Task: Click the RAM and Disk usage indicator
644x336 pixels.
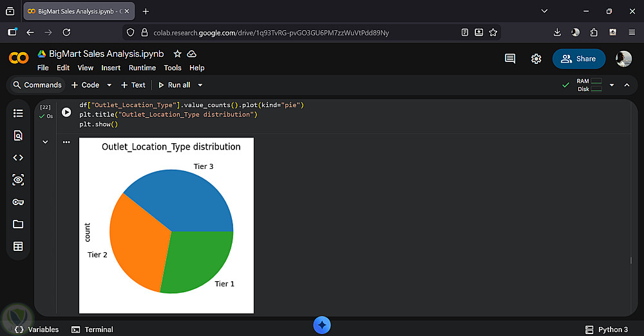Action: point(589,85)
